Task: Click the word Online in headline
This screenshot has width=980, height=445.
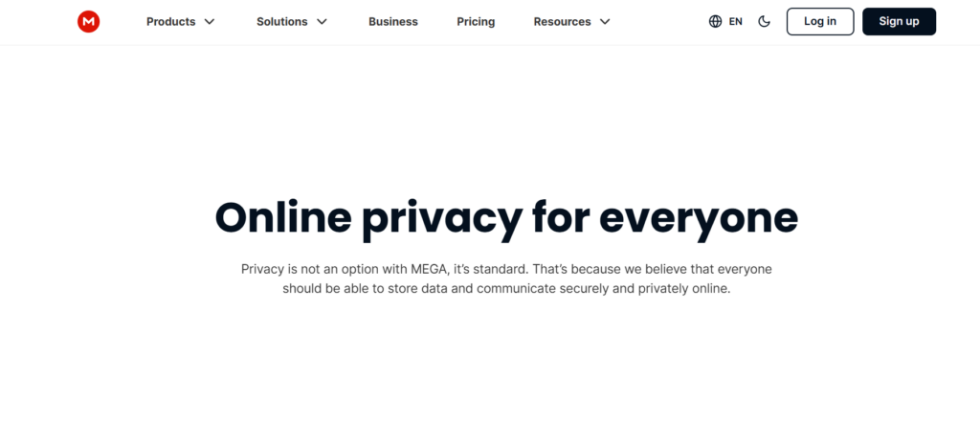Action: (x=283, y=217)
